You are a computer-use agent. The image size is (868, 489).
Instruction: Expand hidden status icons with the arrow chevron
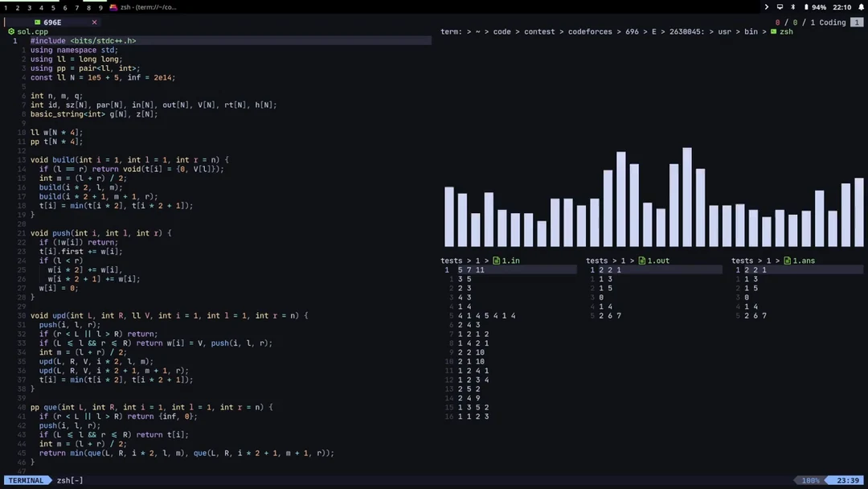pyautogui.click(x=767, y=7)
